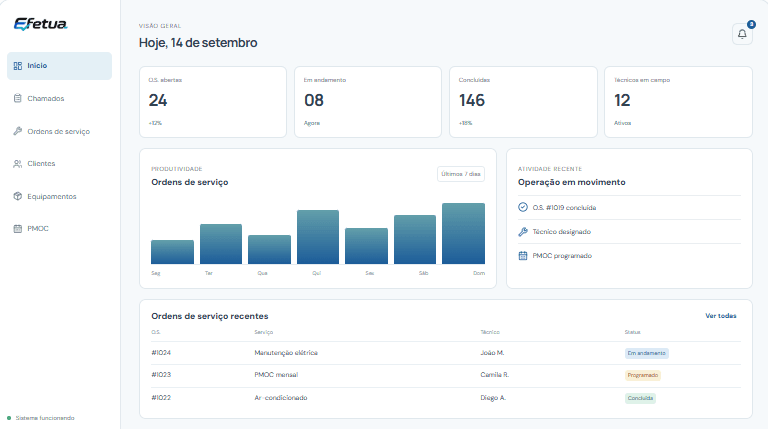Click the Em andamento status badge
The image size is (768, 429).
click(x=647, y=353)
